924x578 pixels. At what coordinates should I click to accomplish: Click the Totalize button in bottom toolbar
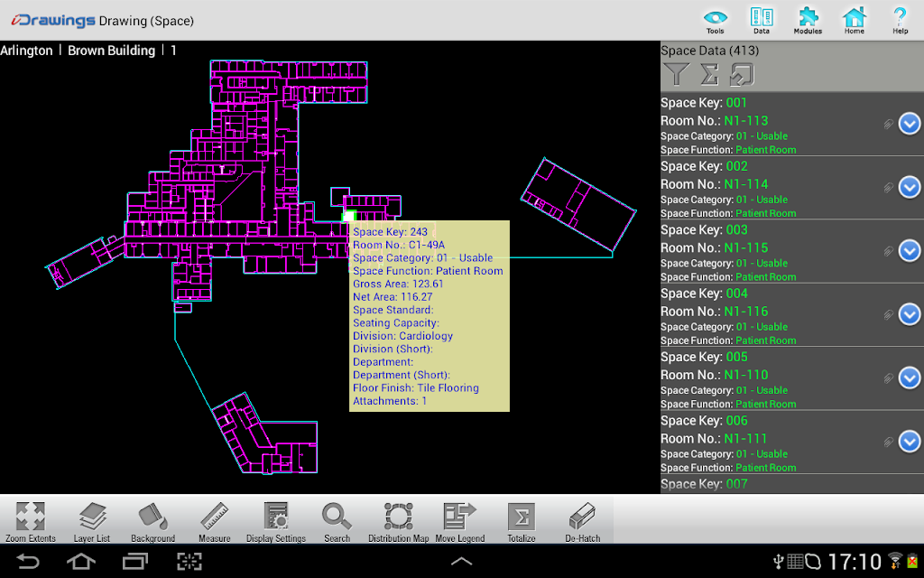[522, 522]
